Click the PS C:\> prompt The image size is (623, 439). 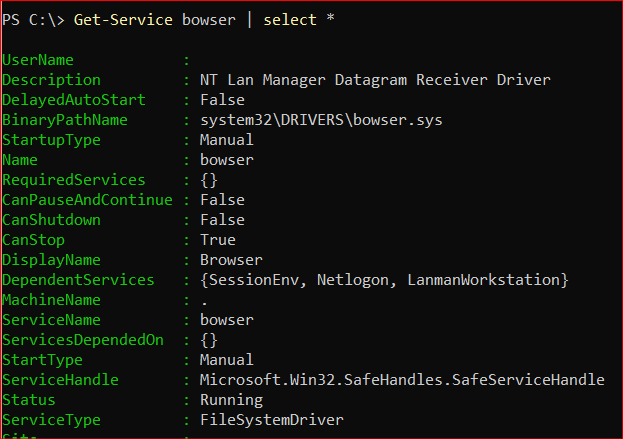point(34,21)
